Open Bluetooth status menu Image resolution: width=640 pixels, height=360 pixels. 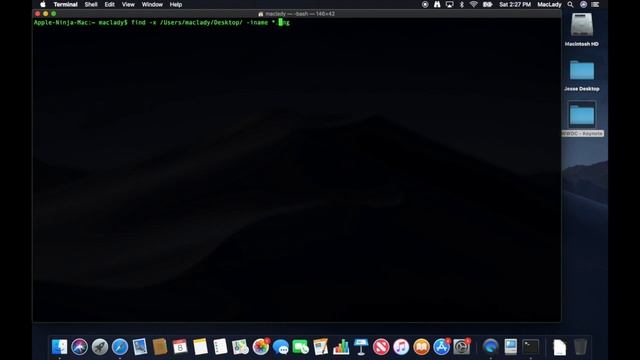pos(462,4)
